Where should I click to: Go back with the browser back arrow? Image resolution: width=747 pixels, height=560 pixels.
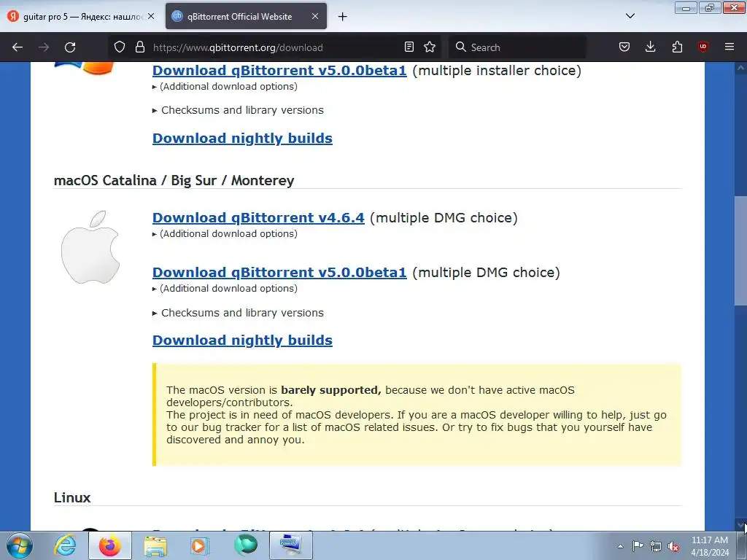18,47
